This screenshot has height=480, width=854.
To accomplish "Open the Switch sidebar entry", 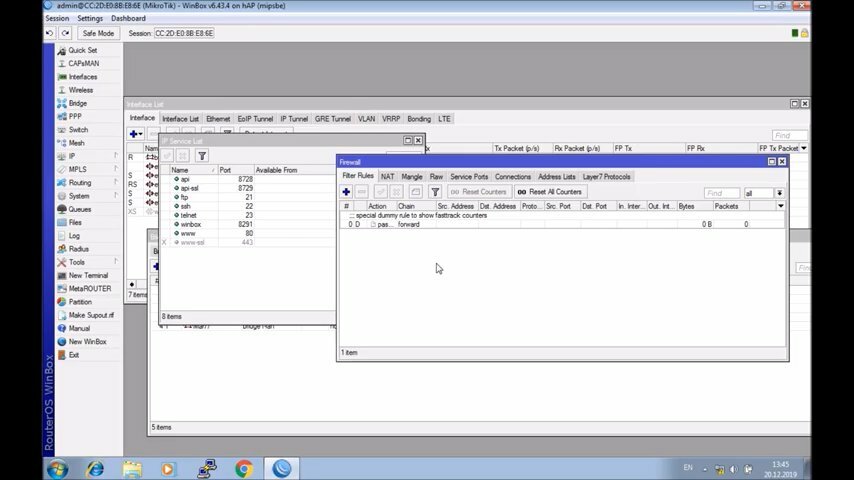I will tap(78, 130).
